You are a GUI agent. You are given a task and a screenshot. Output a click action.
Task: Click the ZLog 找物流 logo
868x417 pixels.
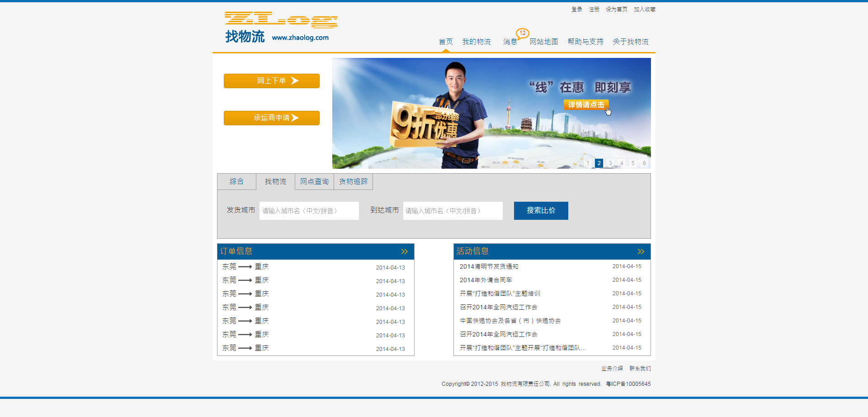pos(281,27)
